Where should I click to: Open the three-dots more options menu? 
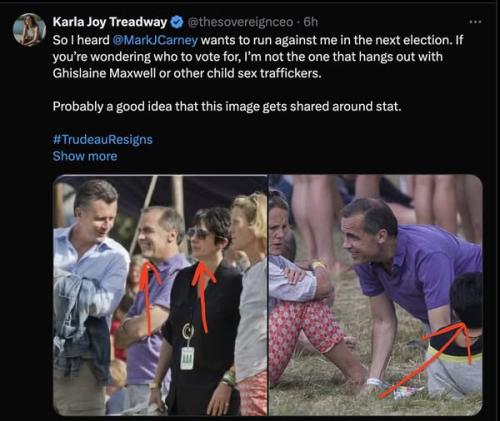[475, 22]
